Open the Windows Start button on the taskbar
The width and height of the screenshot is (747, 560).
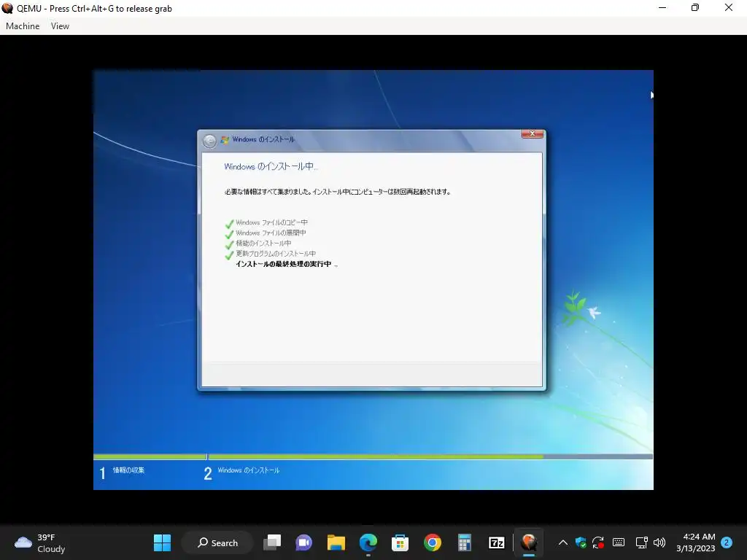tap(162, 542)
